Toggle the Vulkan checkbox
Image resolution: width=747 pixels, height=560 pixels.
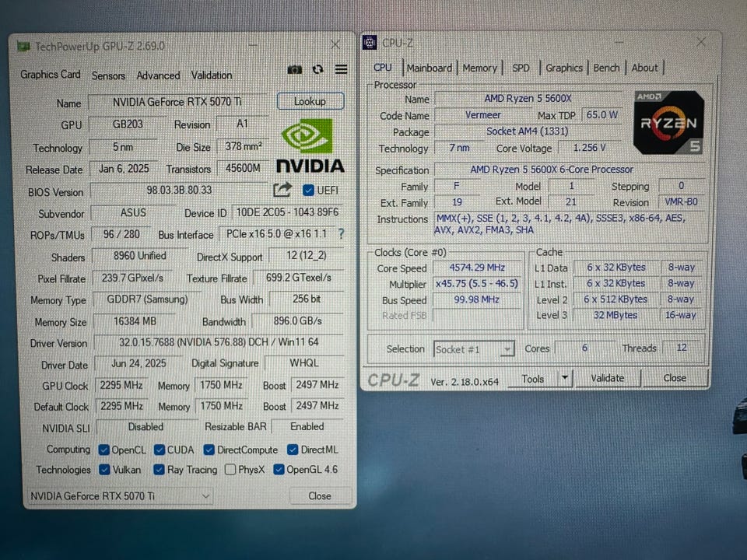coord(104,470)
